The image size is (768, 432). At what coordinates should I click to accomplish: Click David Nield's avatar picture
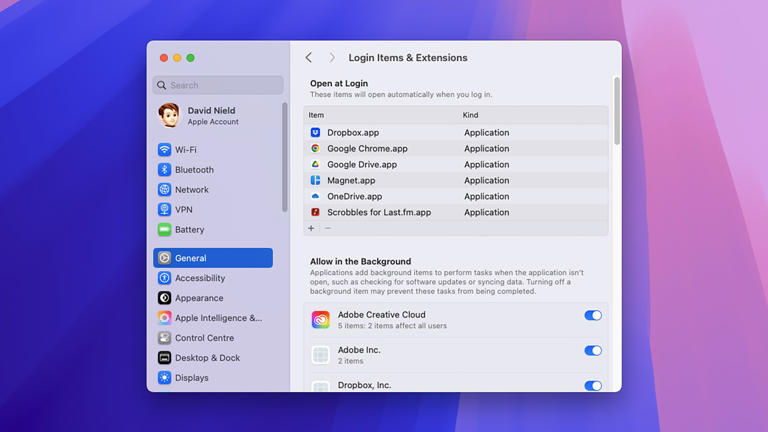click(x=169, y=116)
